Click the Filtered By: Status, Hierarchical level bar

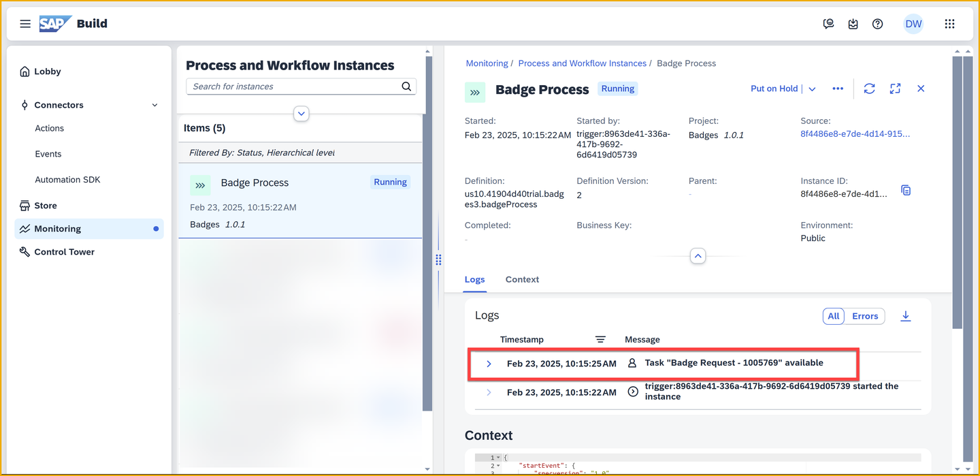tap(300, 153)
